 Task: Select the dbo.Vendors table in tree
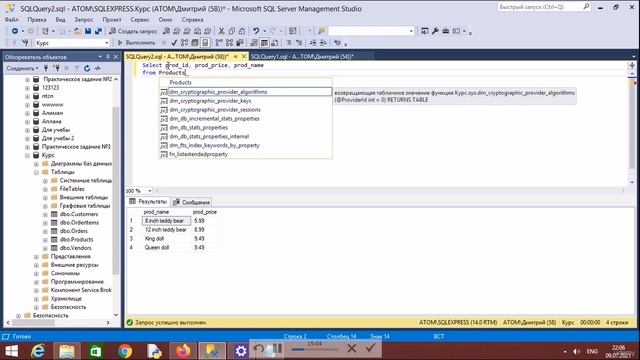click(76, 248)
